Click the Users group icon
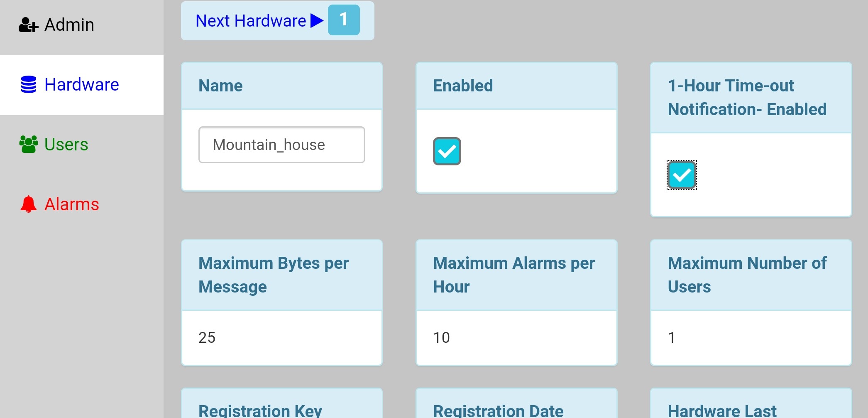868x418 pixels. (29, 145)
